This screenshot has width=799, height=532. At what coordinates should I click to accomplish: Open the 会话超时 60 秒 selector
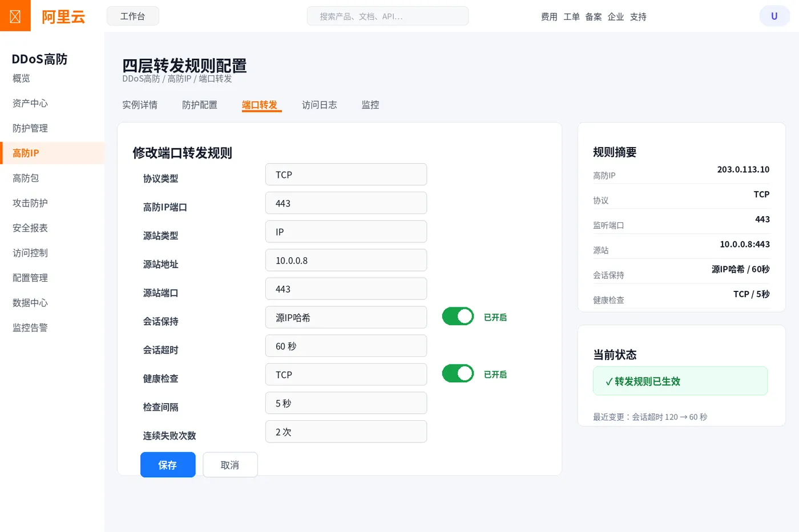(x=346, y=346)
